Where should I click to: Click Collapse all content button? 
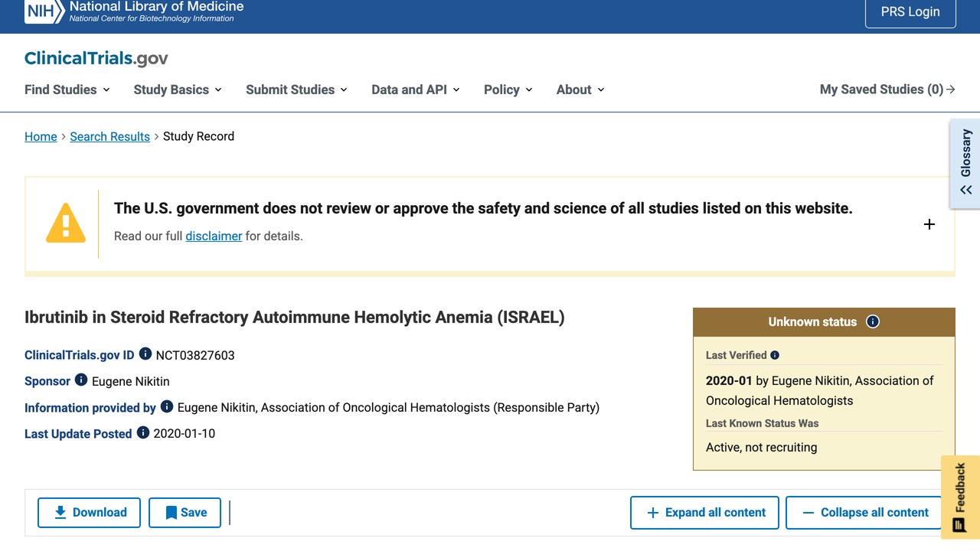864,513
